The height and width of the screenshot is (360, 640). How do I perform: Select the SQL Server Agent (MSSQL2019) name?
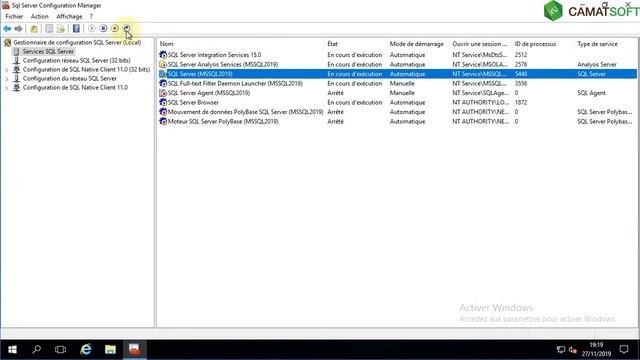pyautogui.click(x=209, y=93)
